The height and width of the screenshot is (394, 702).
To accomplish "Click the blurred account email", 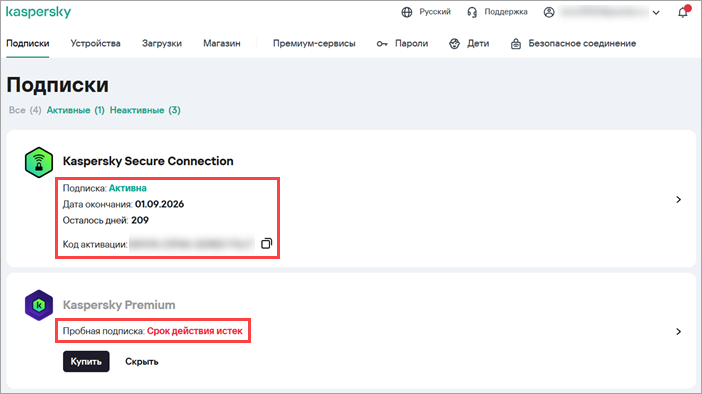I will click(x=604, y=12).
